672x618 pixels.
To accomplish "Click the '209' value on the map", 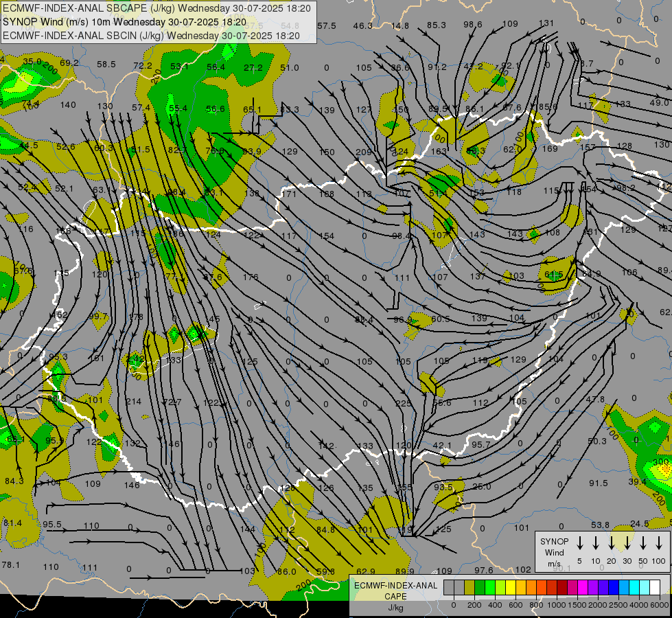I will [363, 152].
